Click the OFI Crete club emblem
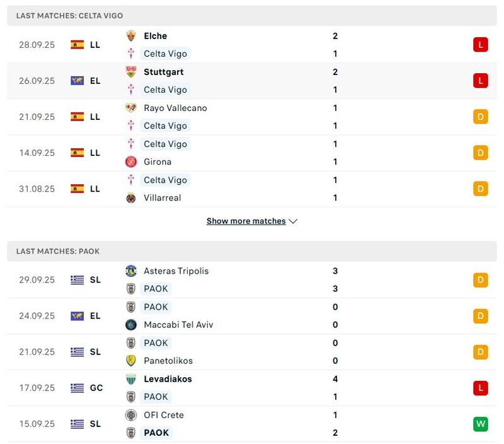 130,415
